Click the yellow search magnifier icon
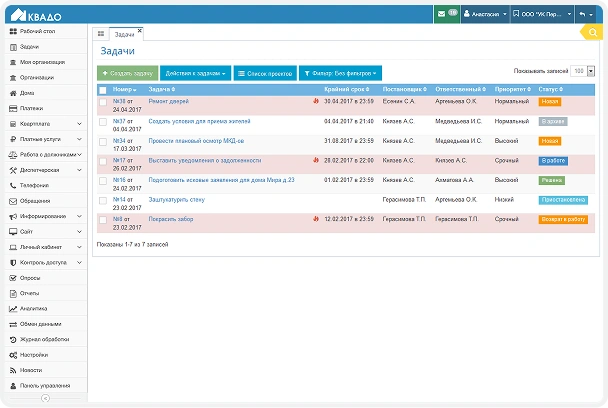 596,33
